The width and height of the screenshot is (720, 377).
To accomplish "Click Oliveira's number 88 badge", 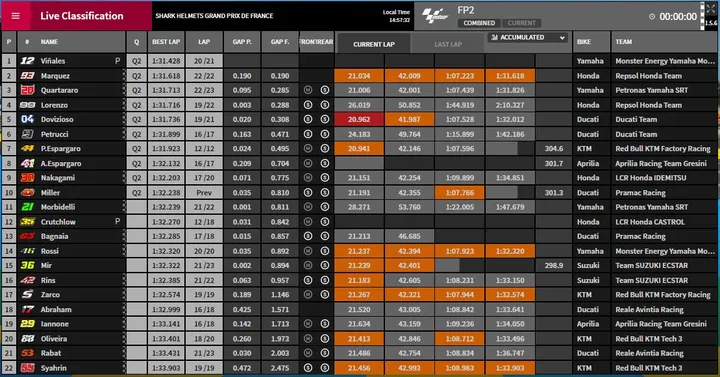I will click(x=28, y=338).
